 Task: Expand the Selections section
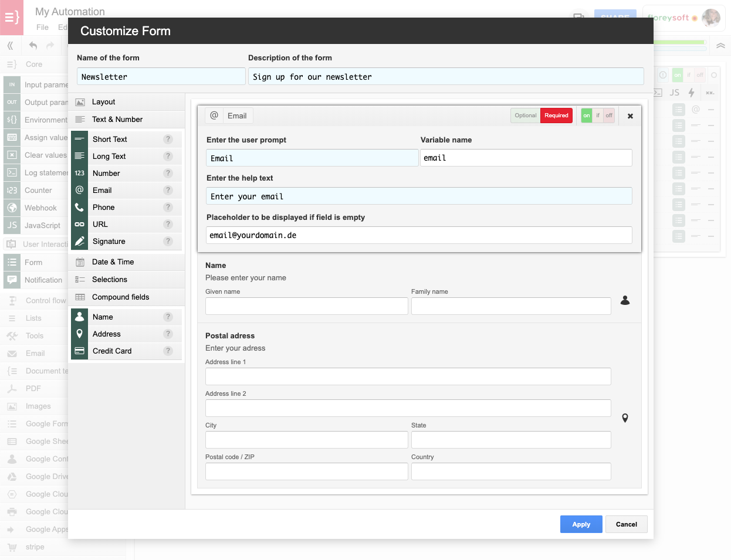pyautogui.click(x=127, y=280)
